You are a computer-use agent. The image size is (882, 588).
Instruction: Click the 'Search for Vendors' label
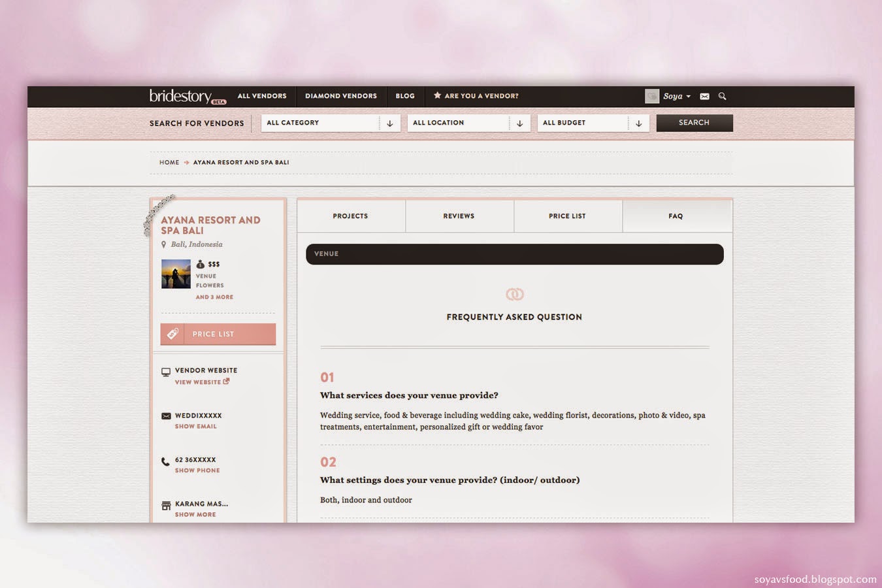(197, 123)
